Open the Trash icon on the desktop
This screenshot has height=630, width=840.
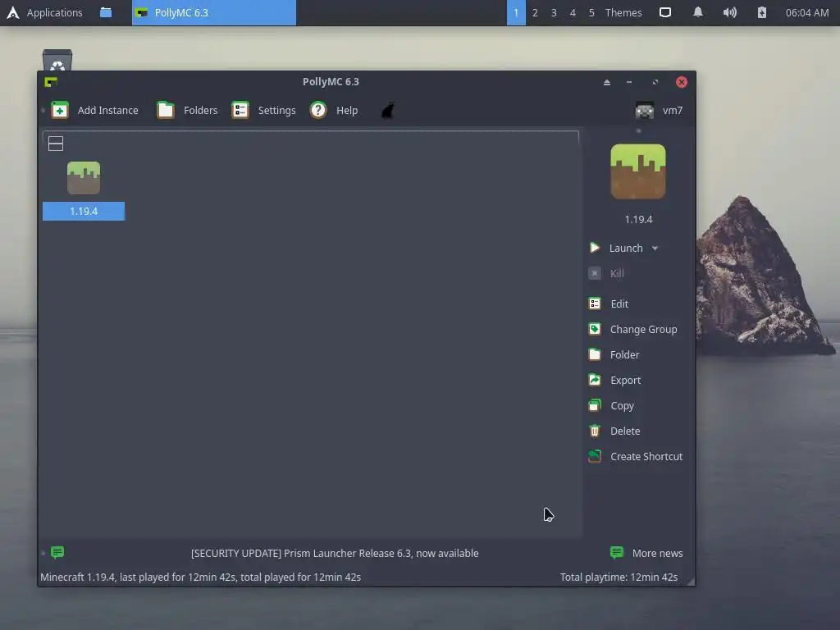(x=57, y=60)
